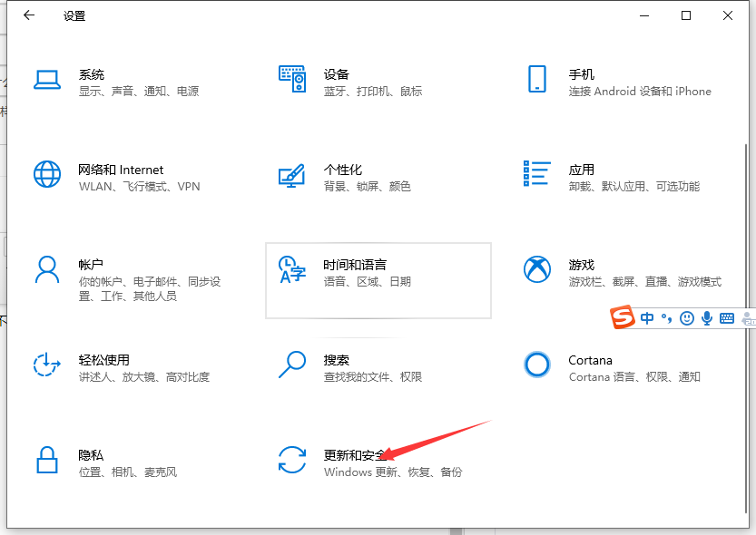This screenshot has width=756, height=535.
Task: Open Sogou soft keyboard icon
Action: 727,318
